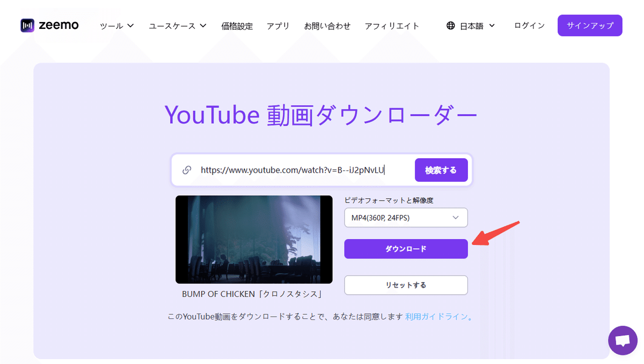Open the chat support bubble
This screenshot has width=644, height=364.
622,340
